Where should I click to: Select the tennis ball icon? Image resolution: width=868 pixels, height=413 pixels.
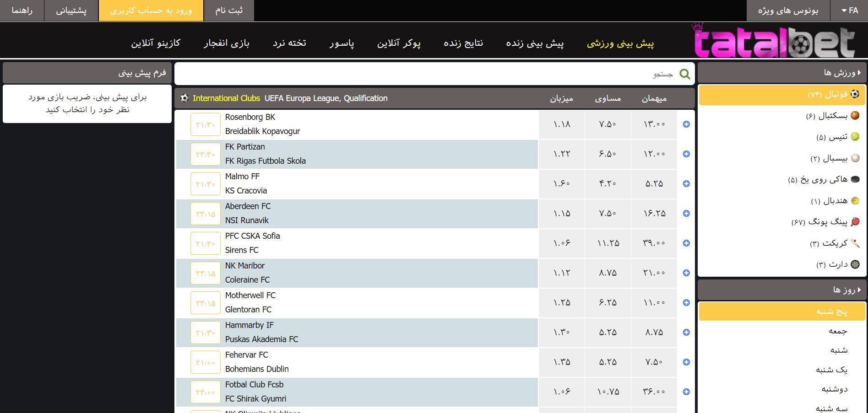[x=855, y=137]
